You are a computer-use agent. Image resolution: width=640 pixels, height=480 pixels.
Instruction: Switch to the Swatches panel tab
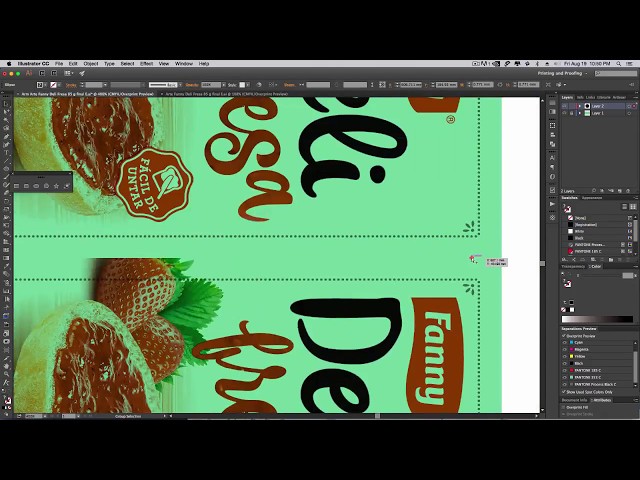point(569,198)
